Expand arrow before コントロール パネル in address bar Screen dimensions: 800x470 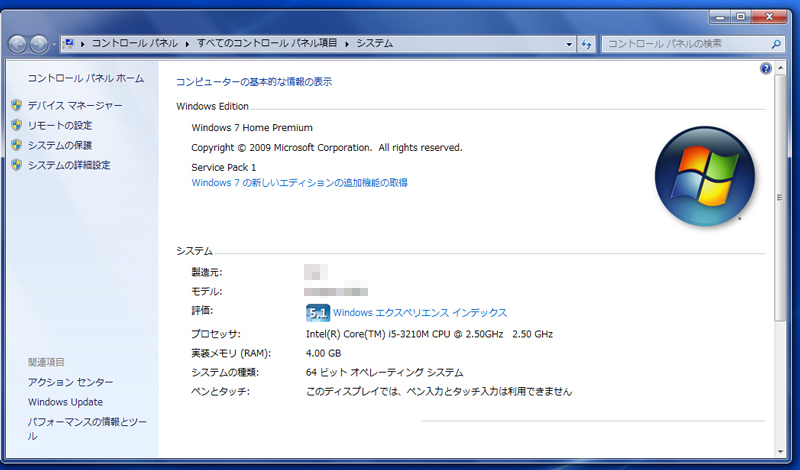[x=83, y=44]
